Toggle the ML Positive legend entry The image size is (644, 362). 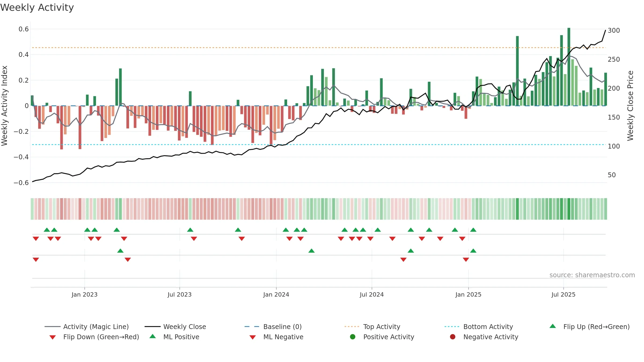[174, 337]
